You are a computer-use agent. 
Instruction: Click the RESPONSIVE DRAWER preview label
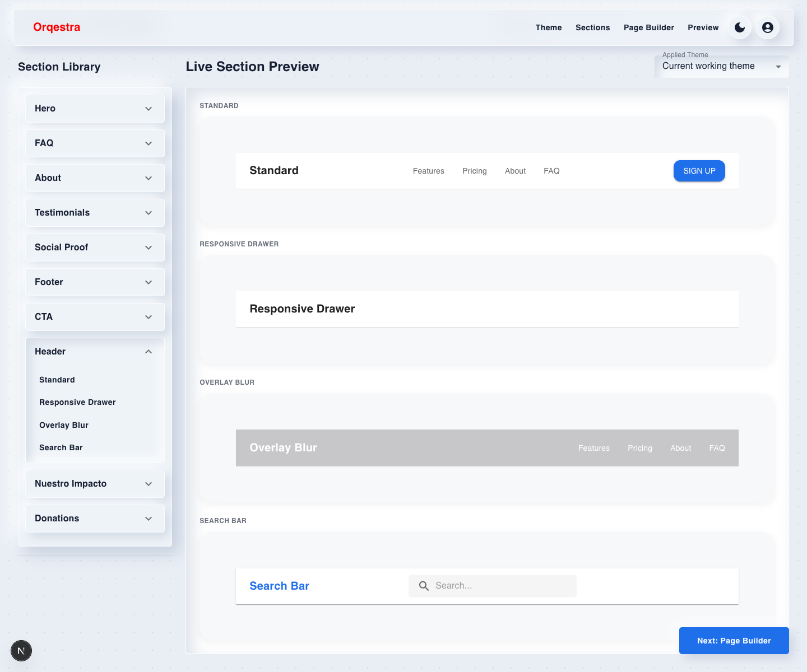(239, 244)
